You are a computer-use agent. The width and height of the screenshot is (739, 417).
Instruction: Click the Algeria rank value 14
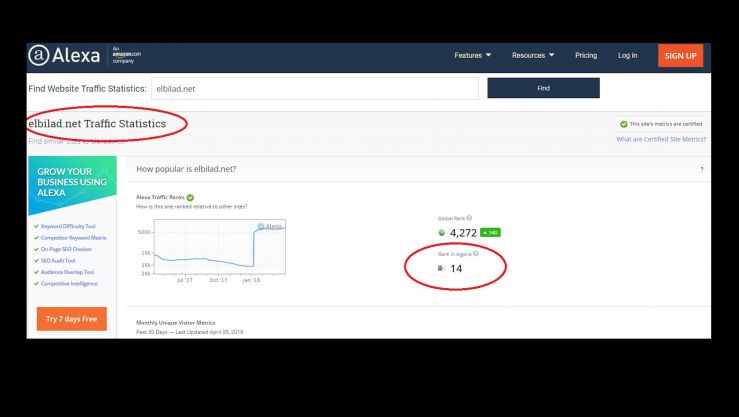click(456, 269)
